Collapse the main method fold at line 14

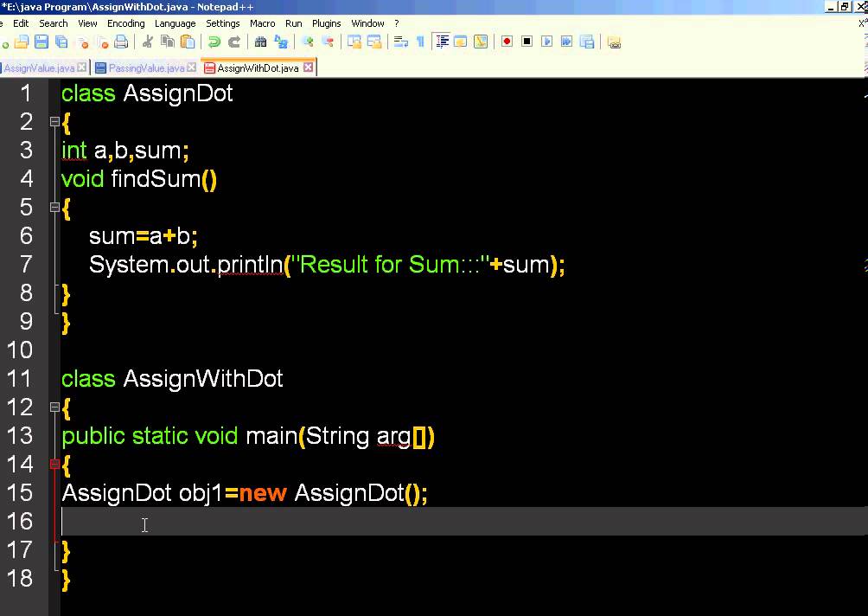tap(54, 465)
